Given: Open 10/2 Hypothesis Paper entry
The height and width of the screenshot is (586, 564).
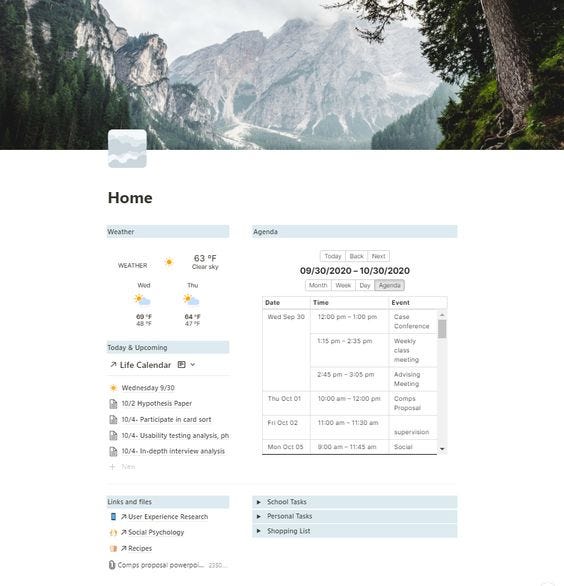Looking at the screenshot, I should (157, 404).
